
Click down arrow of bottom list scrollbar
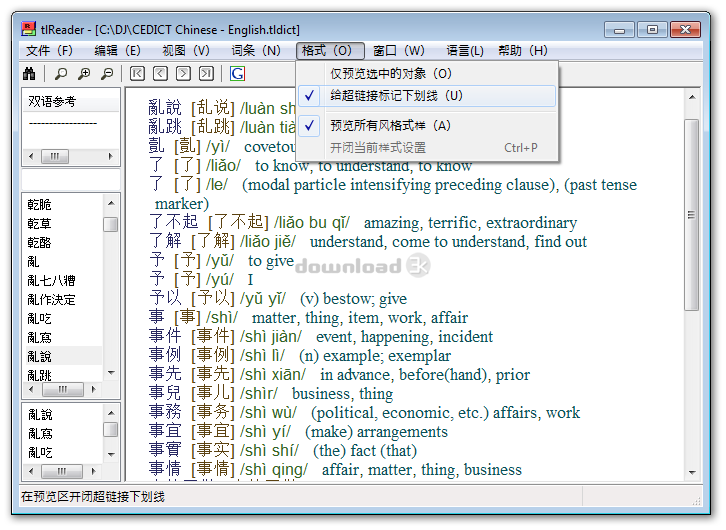tap(111, 455)
